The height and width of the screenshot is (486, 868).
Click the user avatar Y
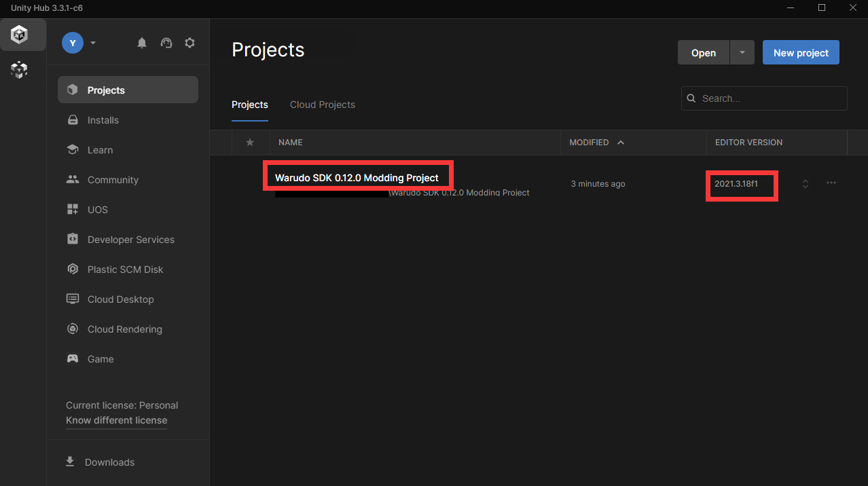(73, 43)
